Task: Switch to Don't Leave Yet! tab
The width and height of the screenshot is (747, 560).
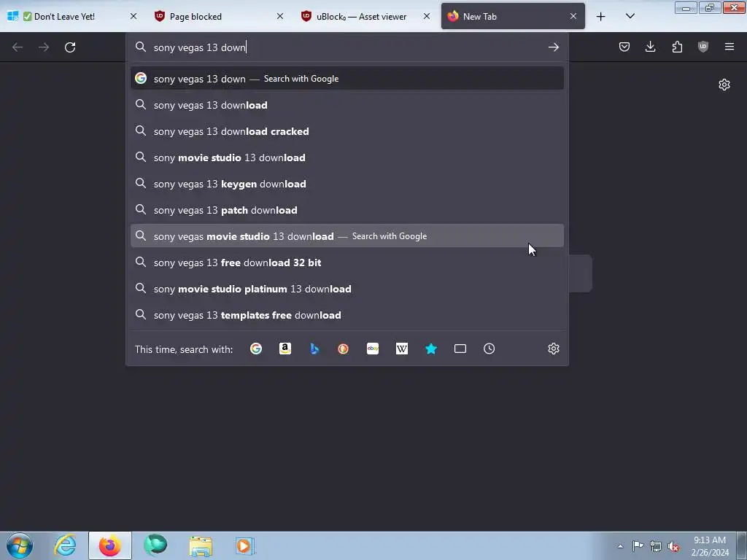Action: pos(73,17)
